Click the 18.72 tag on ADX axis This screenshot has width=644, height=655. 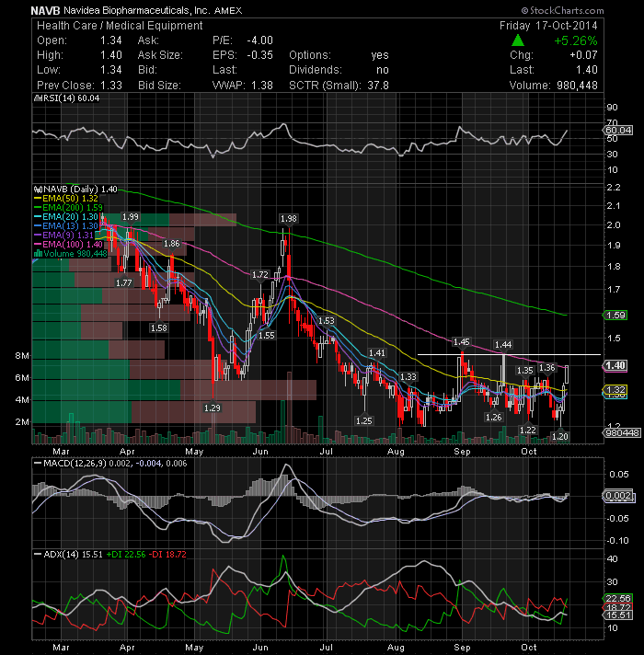[618, 607]
